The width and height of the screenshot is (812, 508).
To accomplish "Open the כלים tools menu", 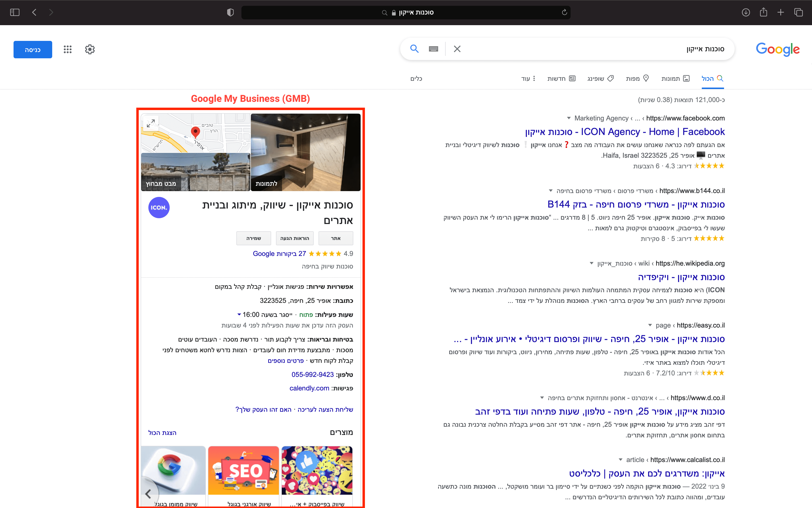I will tap(416, 79).
